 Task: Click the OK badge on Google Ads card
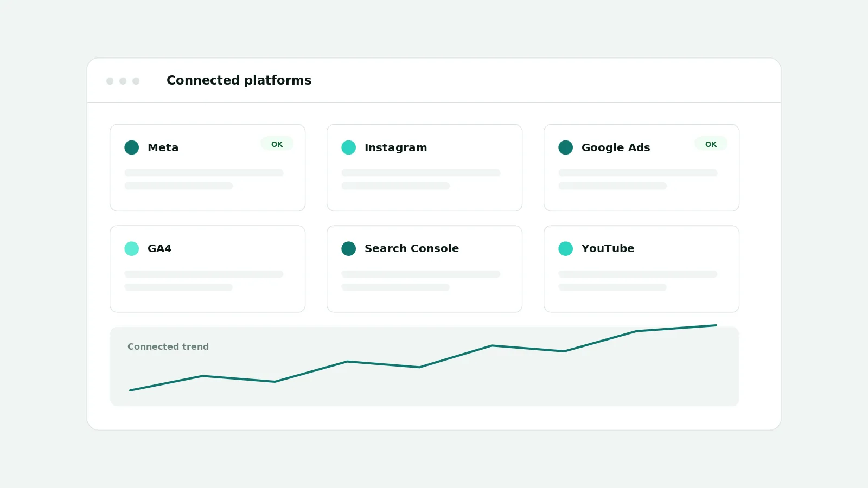tap(711, 144)
